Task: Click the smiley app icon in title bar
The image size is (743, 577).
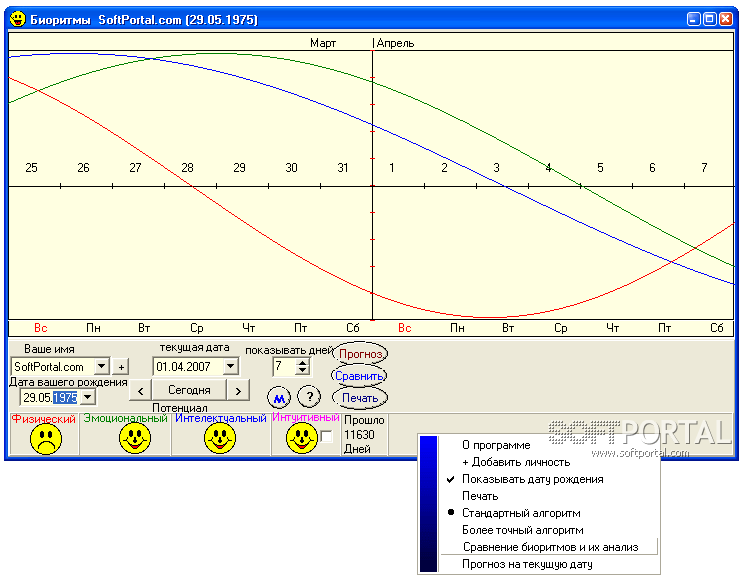Action: [18, 19]
